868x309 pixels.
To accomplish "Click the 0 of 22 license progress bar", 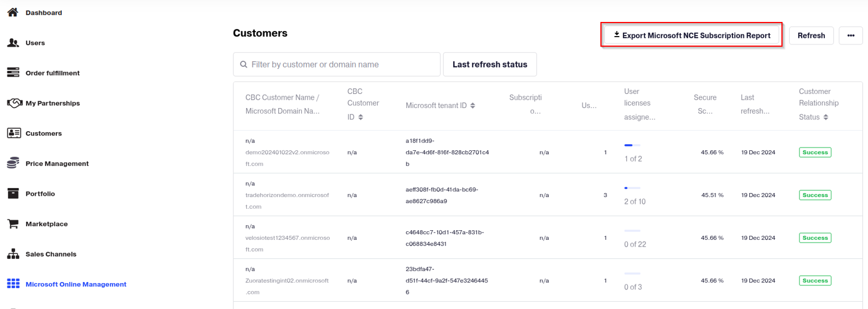I will 632,231.
